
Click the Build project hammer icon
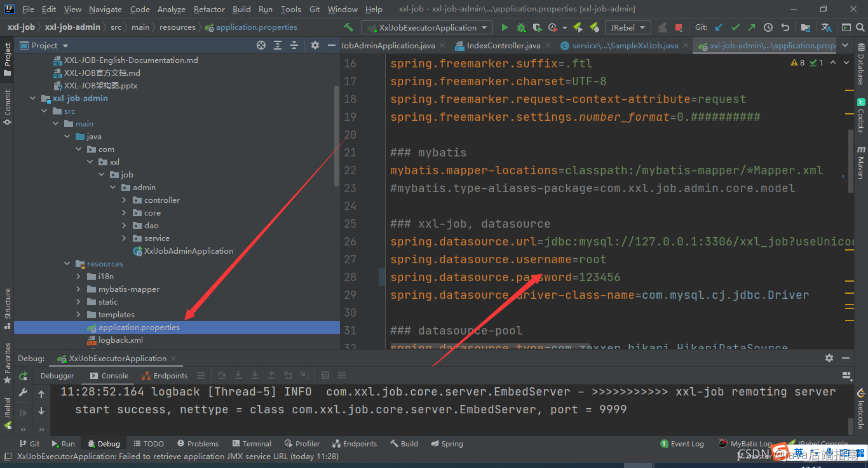(x=348, y=27)
